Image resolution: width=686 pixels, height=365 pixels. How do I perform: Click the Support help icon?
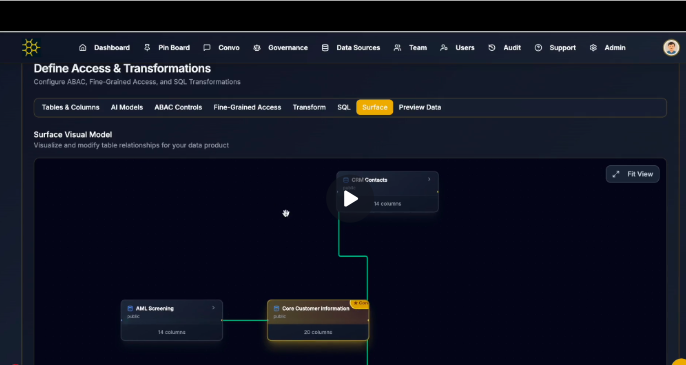pyautogui.click(x=538, y=48)
